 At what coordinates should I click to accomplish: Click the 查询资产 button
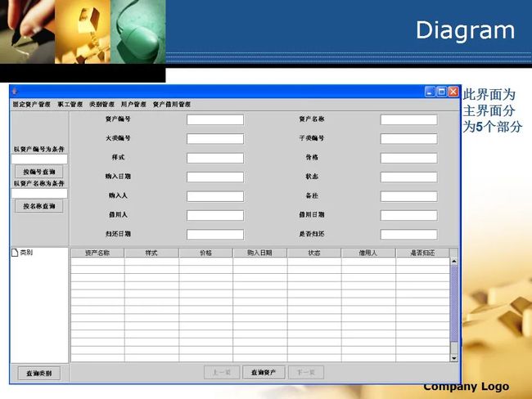tap(264, 372)
